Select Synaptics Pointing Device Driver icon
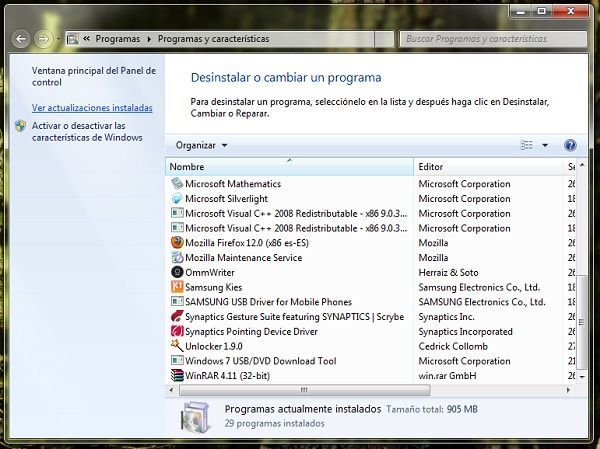The image size is (600, 449). point(177,332)
